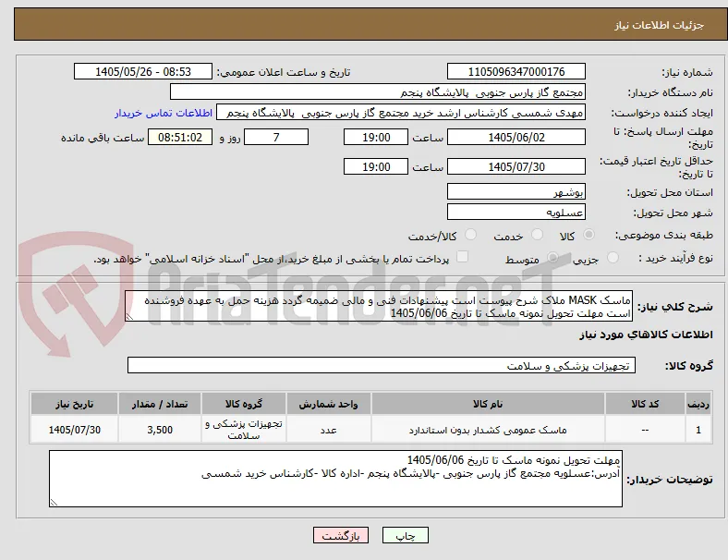Click the row number cell 1
728x560 pixels.
[x=698, y=430]
